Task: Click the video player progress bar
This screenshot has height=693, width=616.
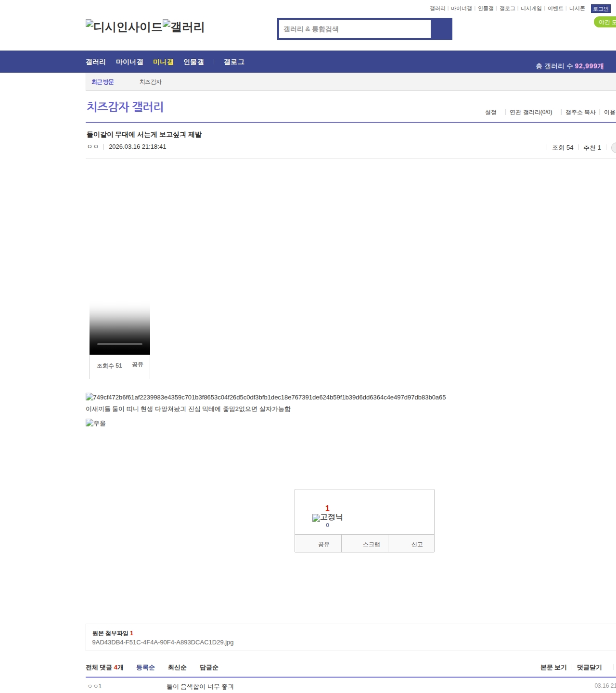Action: pos(120,344)
